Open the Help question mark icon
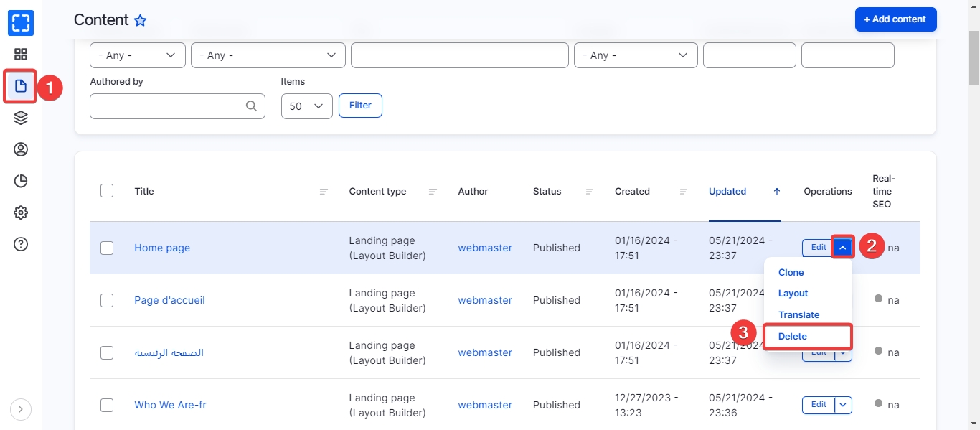Image resolution: width=980 pixels, height=430 pixels. (21, 244)
